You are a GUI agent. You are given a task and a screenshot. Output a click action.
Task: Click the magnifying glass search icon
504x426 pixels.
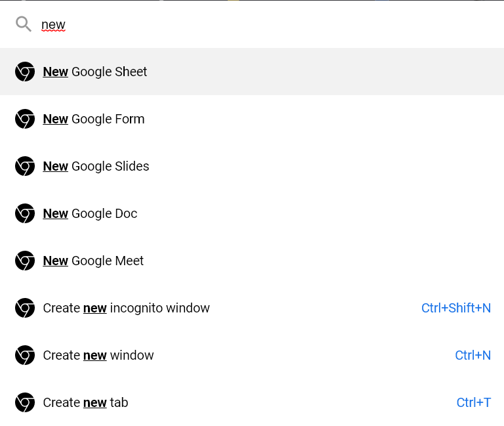24,24
